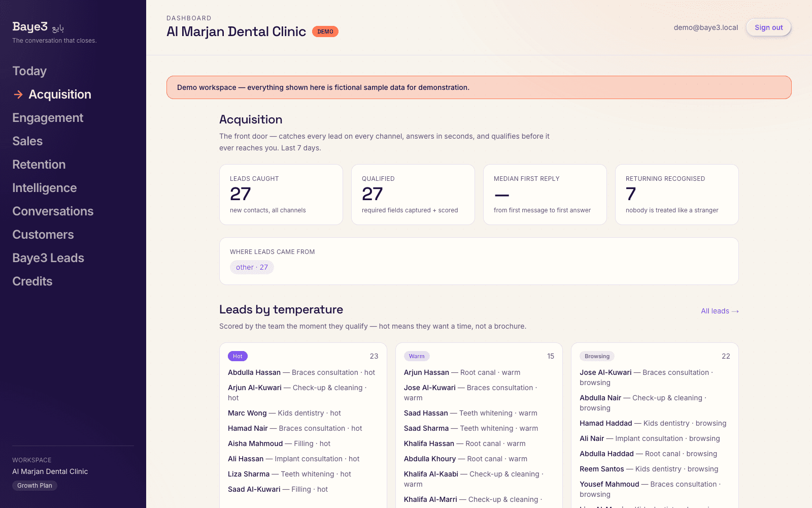Select lead Abdulla Nair — Check-up & cleaning
Viewport: 812px width, 508px height.
pos(643,403)
